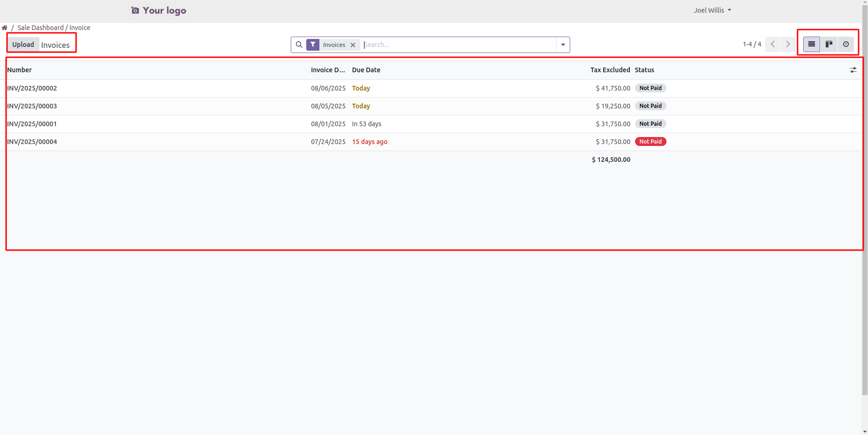Click the Your logo image
The height and width of the screenshot is (435, 868).
point(159,10)
